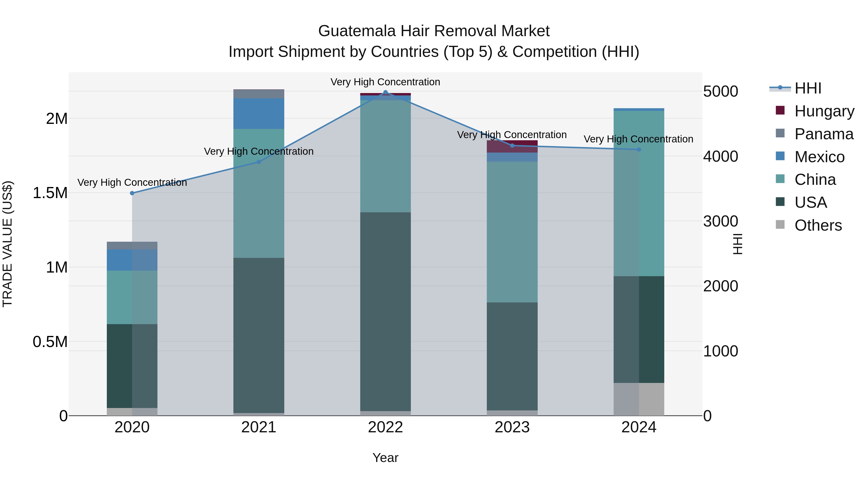Toggle the China legend entry label
Screen dimensions: 868x488
(x=815, y=180)
